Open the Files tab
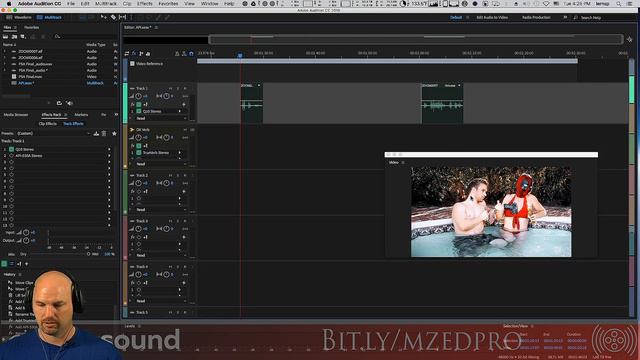Screen dimensions: 640x360 coord(7,27)
